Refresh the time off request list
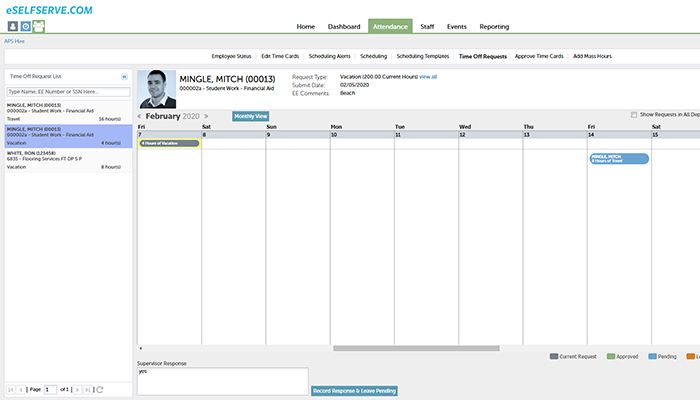This screenshot has height=400, width=700. point(99,388)
